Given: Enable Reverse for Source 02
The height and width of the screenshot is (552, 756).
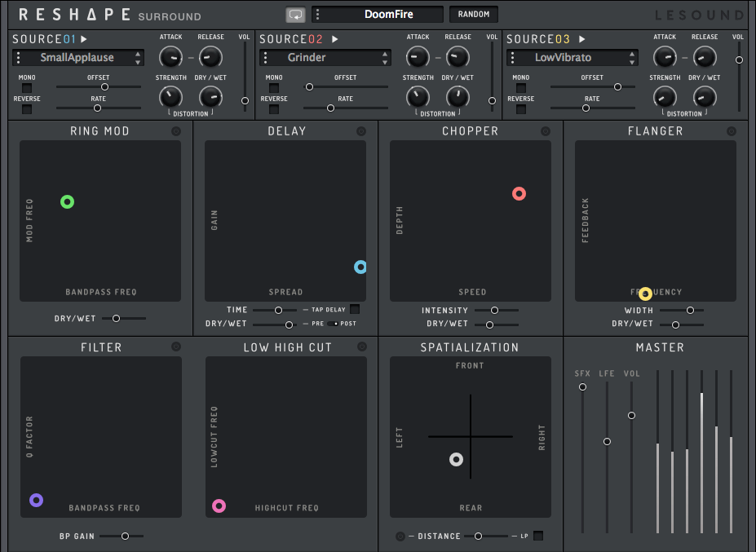Looking at the screenshot, I should coord(274,109).
